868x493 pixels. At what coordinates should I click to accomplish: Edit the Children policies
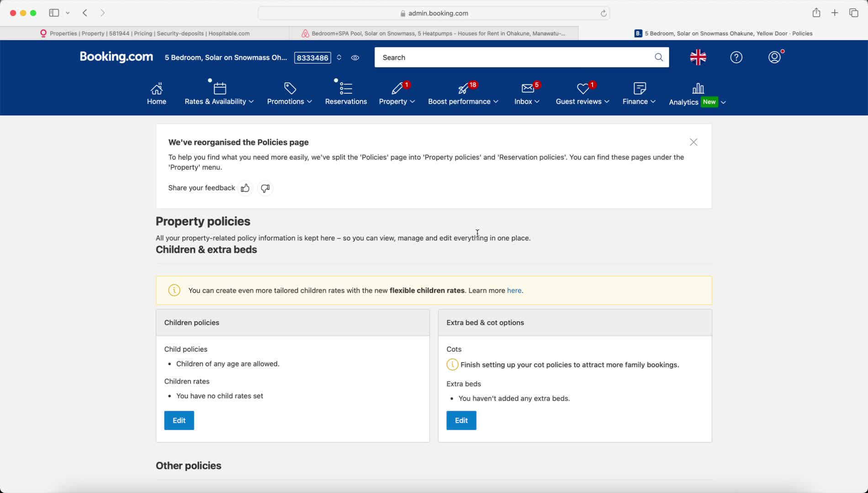179,420
